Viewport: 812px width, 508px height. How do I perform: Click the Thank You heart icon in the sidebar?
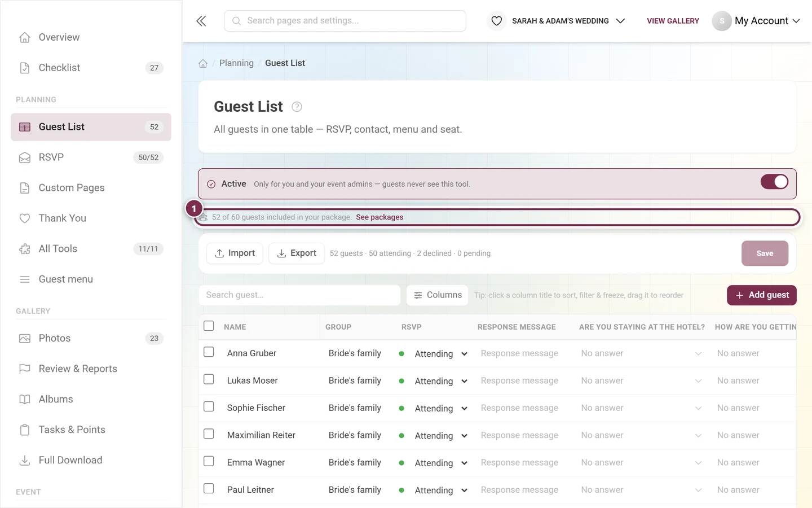point(25,218)
